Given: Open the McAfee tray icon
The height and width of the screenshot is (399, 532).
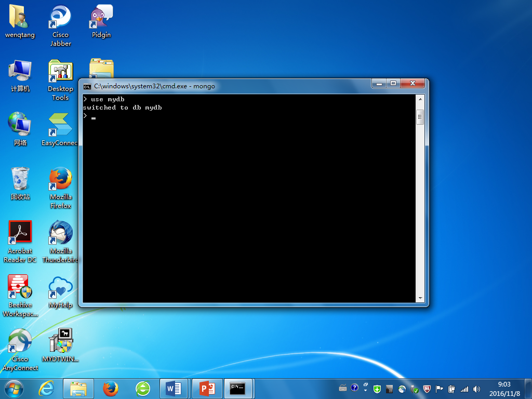Looking at the screenshot, I should (427, 389).
